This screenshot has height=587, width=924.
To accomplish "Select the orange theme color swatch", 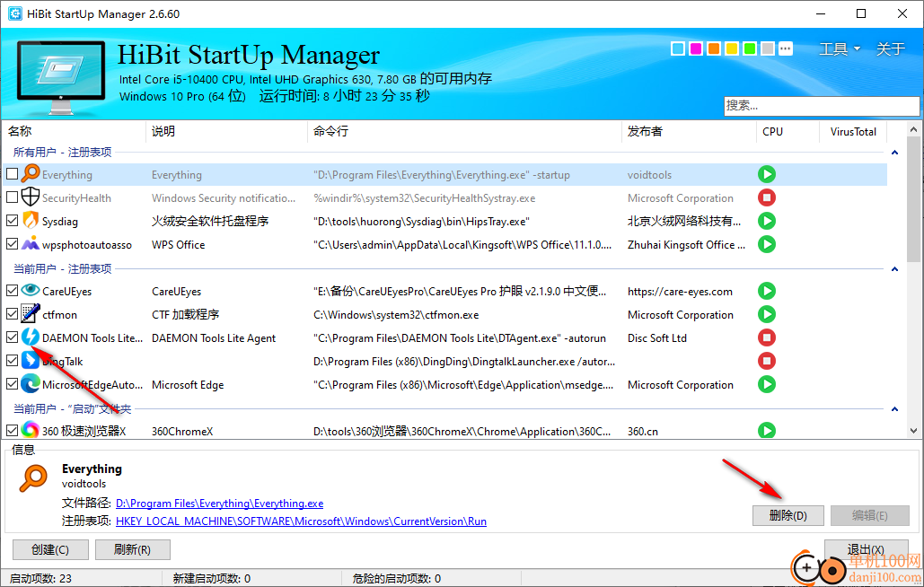I will 714,48.
